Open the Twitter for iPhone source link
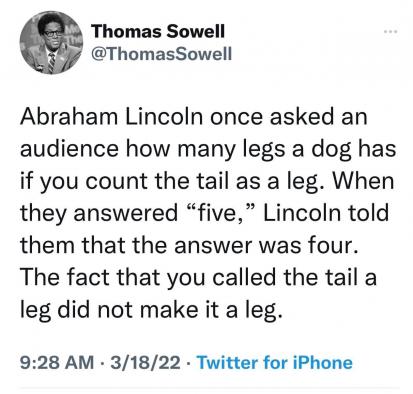This screenshot has width=413, height=394. (x=275, y=362)
